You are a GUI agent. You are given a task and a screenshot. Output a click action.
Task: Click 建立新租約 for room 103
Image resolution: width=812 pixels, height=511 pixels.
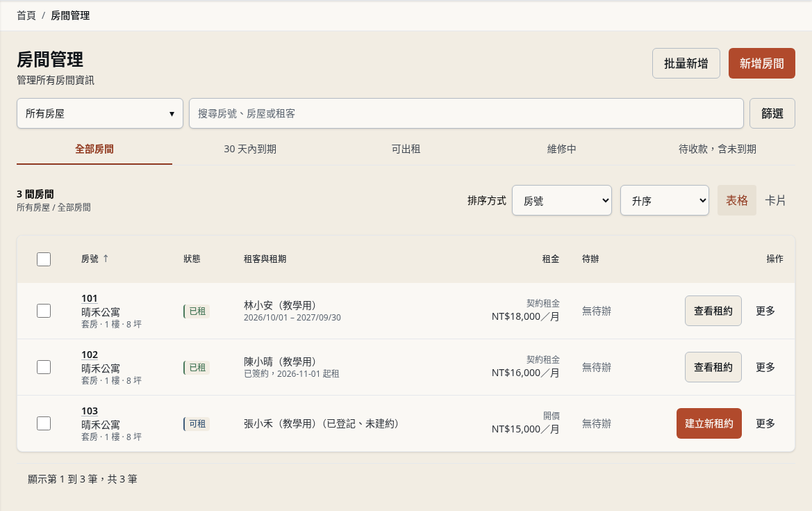click(709, 423)
